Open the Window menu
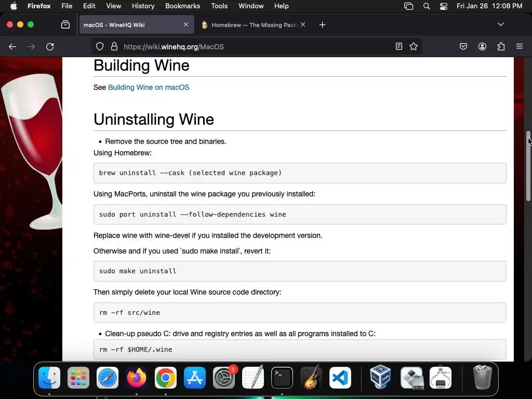 coord(251,6)
